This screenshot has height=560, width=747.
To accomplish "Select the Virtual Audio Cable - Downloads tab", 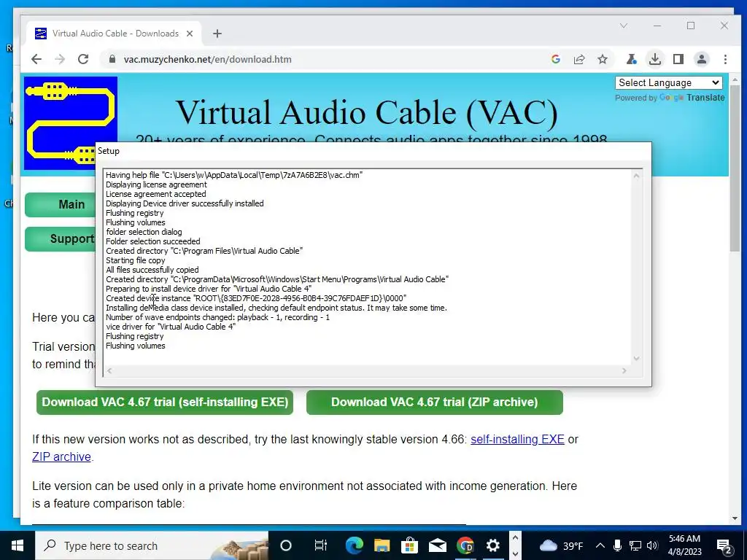I will tap(115, 34).
